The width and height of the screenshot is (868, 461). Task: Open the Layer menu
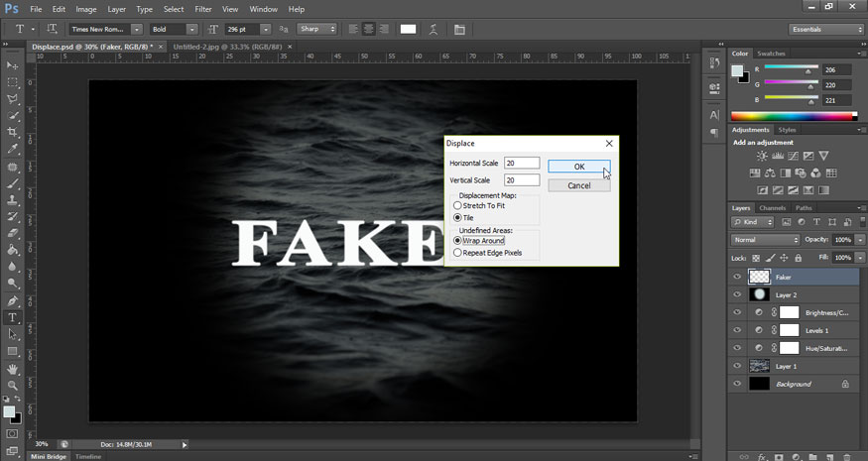tap(116, 9)
